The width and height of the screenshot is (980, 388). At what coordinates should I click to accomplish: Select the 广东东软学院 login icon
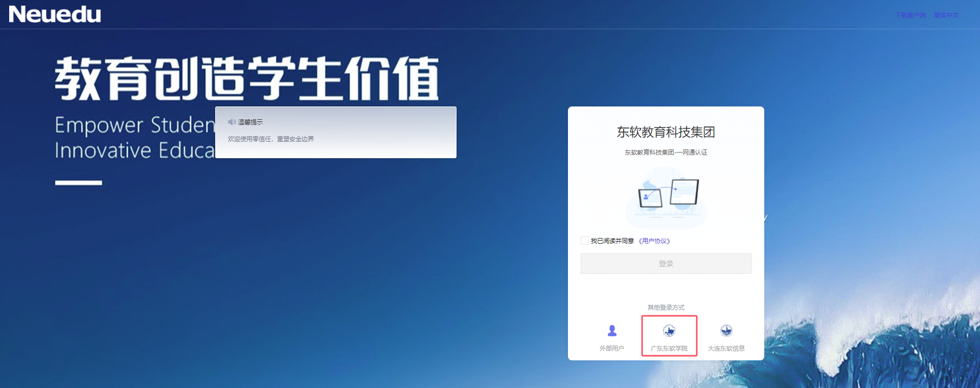tap(669, 331)
